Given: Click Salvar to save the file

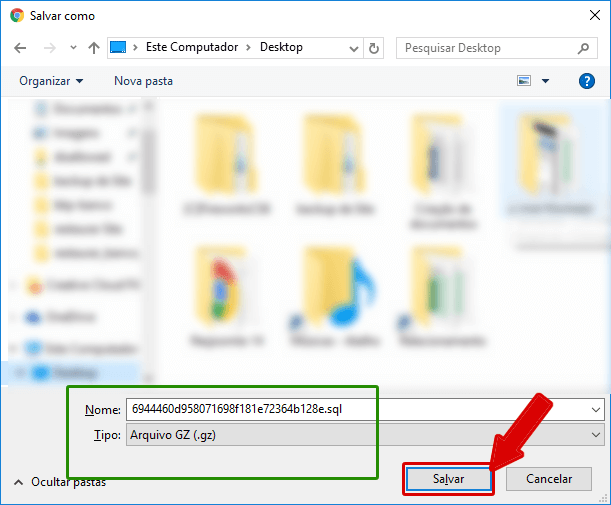Looking at the screenshot, I should pyautogui.click(x=449, y=479).
